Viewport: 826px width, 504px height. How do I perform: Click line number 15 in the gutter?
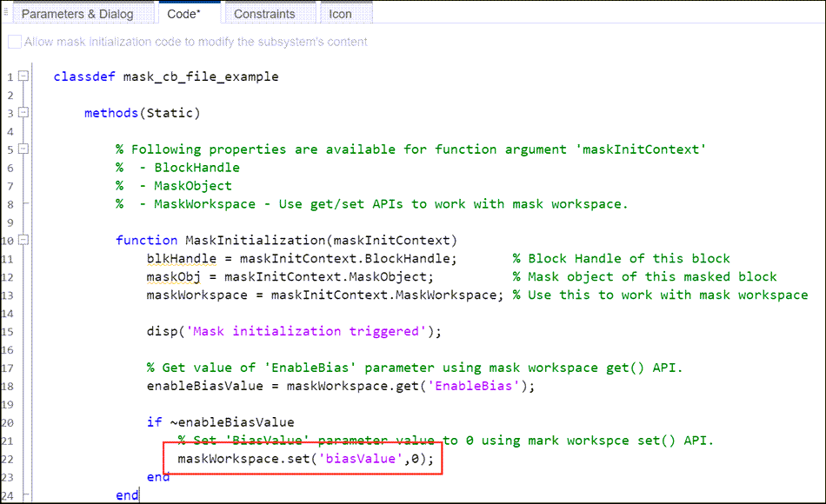pyautogui.click(x=10, y=331)
